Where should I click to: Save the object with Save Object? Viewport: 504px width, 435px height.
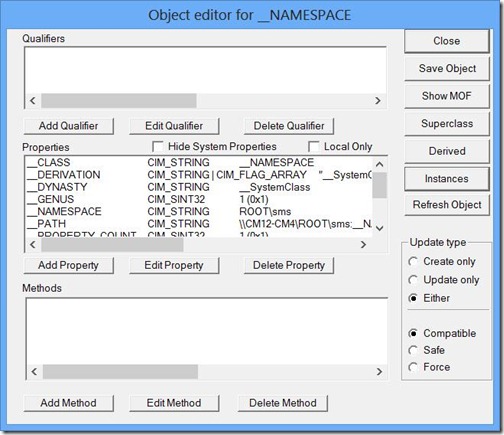tap(447, 68)
